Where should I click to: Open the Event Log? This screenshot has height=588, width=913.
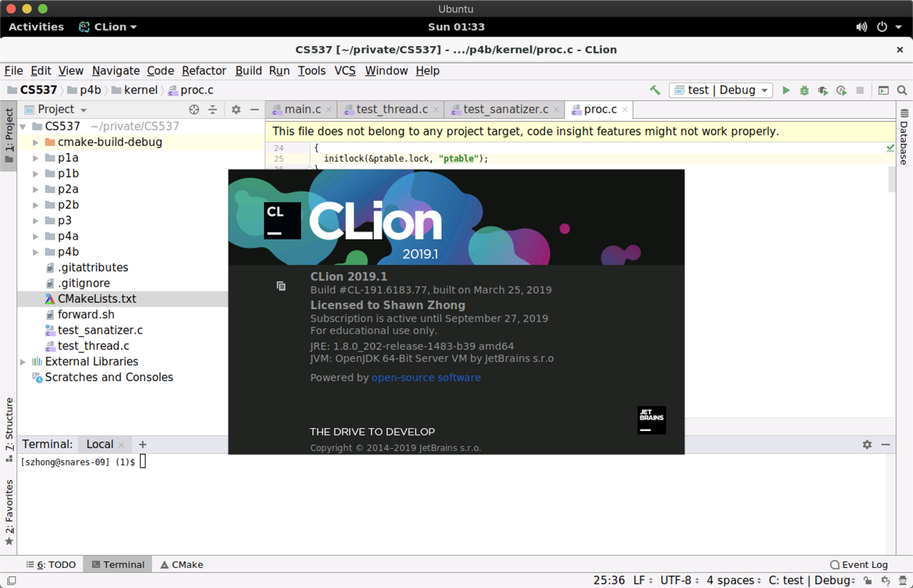click(859, 564)
